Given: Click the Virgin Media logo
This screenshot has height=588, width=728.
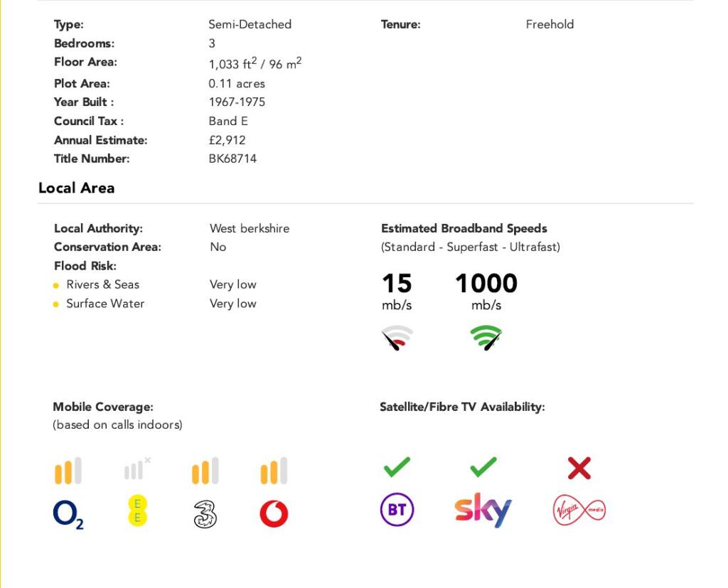Looking at the screenshot, I should pyautogui.click(x=579, y=511).
